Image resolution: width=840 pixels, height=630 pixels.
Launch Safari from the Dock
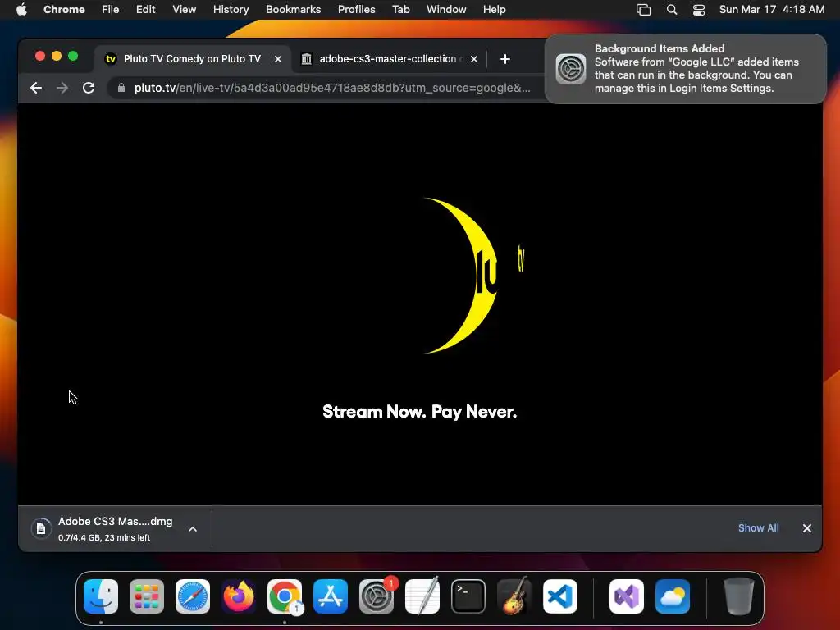click(x=193, y=596)
